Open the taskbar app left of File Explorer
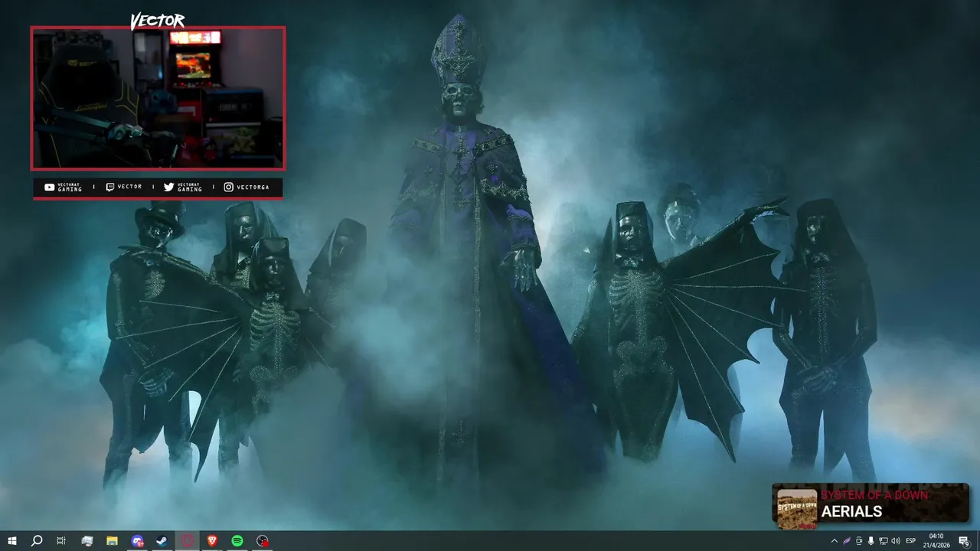Screen dimensions: 980x551 87,541
